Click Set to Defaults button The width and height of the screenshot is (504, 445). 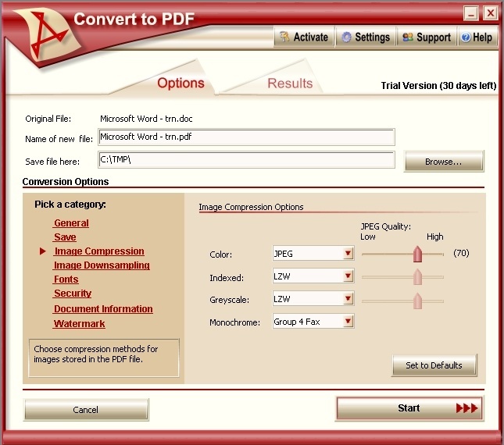pos(434,365)
